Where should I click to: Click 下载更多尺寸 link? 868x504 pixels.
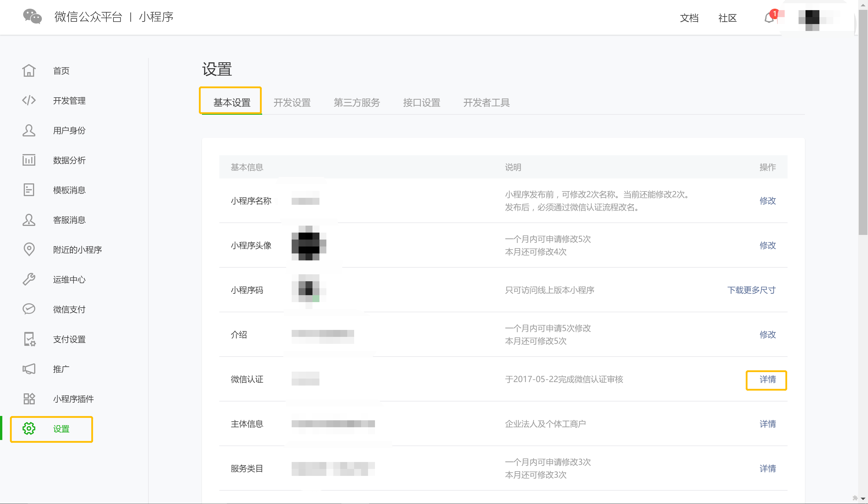751,290
